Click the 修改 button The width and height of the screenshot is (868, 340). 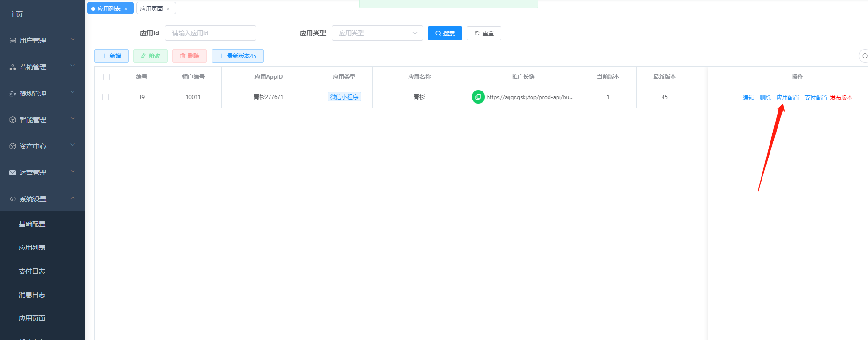[150, 56]
